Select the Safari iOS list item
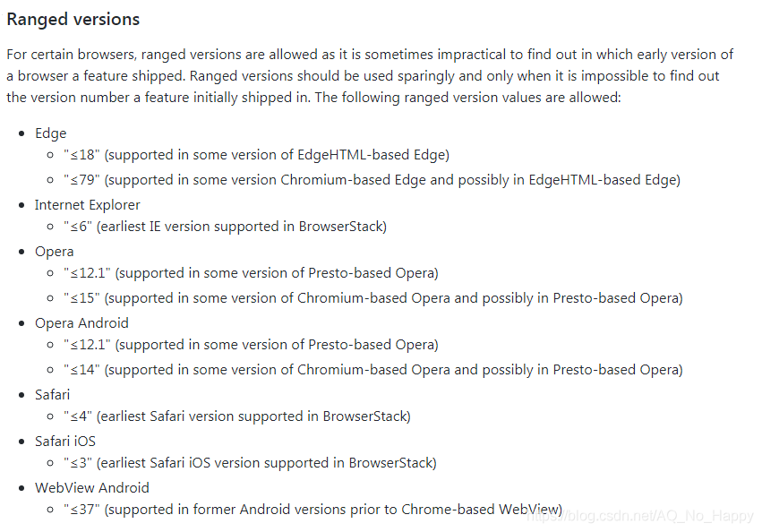Screen dimensions: 762x532 [65, 441]
